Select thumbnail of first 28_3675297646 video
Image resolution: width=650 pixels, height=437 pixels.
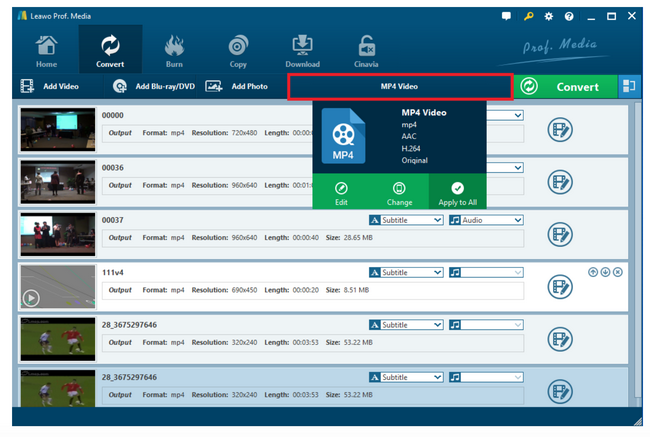point(58,339)
